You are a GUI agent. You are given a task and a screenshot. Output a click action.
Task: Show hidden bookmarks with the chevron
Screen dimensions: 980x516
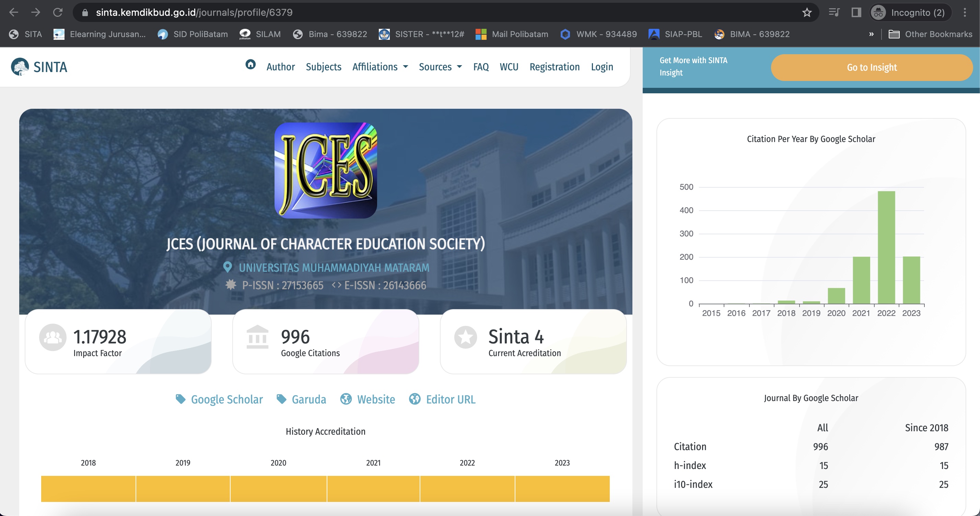(x=871, y=34)
